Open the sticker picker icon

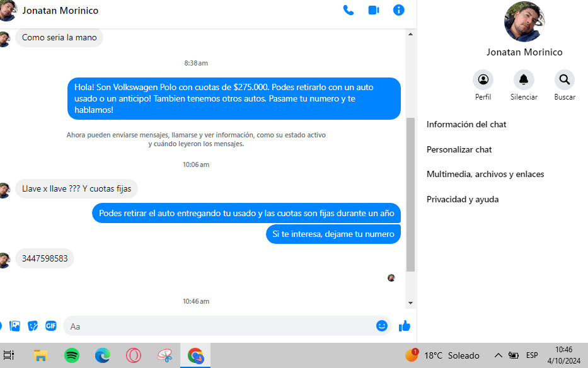pyautogui.click(x=33, y=326)
